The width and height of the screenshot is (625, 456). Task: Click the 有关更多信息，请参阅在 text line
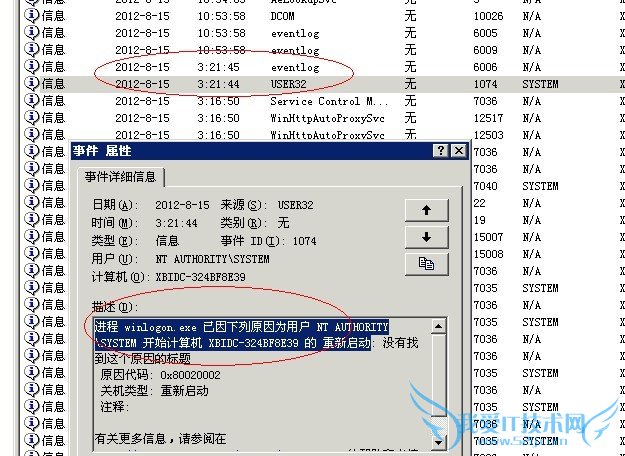160,439
